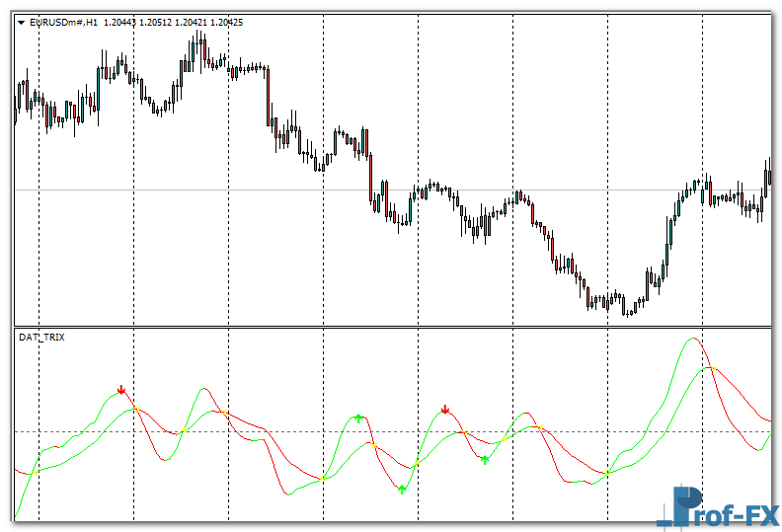This screenshot has width=782, height=532.
Task: Click the lowest green up arrow signal
Action: coord(402,488)
